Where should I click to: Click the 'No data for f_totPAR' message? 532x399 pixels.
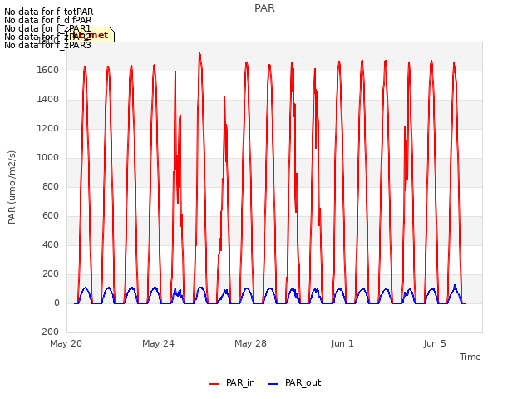48,12
